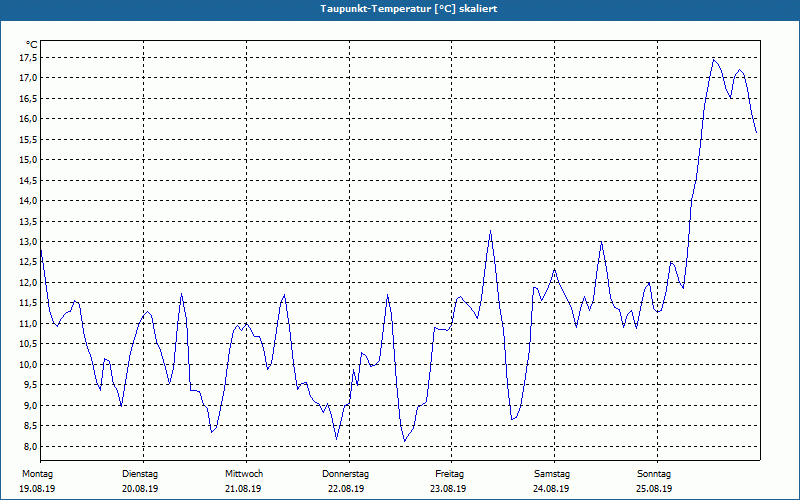This screenshot has height=500, width=800.
Task: Click the Freitag day label
Action: pos(449,474)
